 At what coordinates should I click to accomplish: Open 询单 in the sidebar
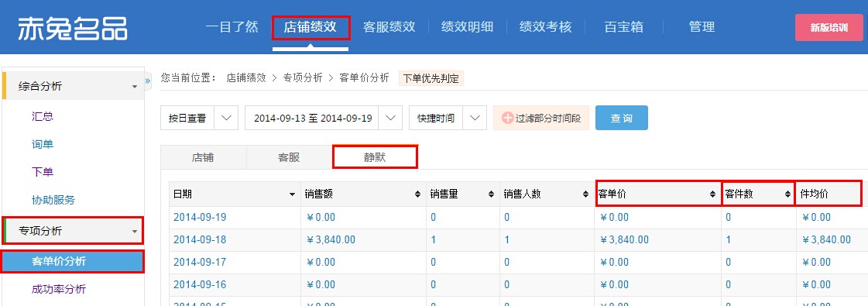[43, 144]
